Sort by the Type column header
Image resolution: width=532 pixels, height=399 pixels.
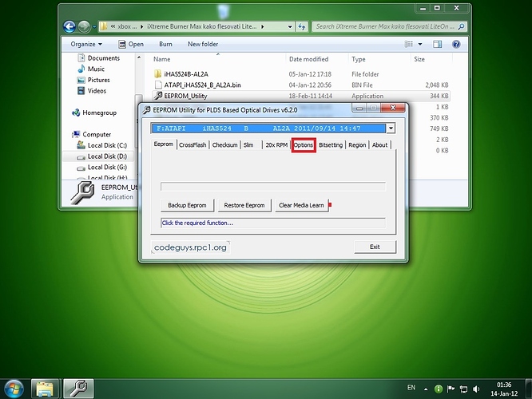point(359,59)
